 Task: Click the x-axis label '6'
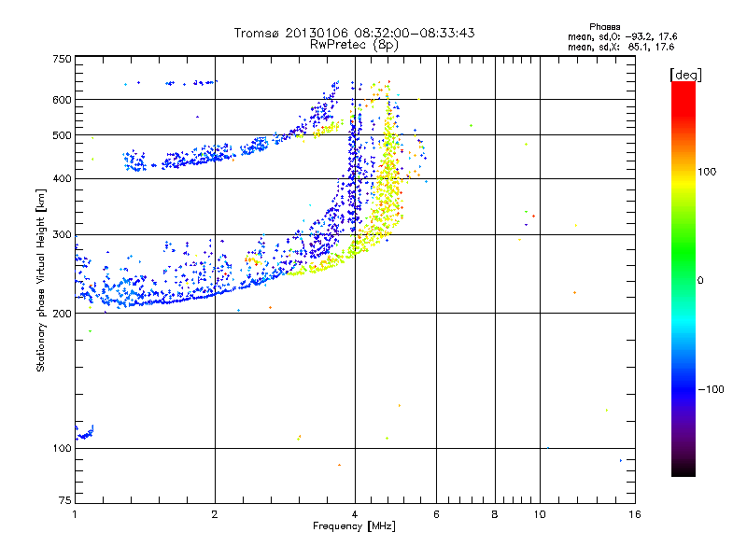tap(436, 514)
